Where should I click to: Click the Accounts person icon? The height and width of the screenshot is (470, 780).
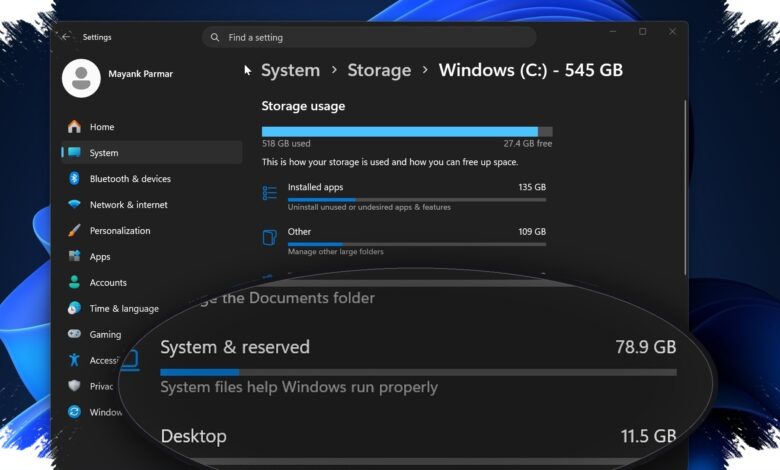74,282
